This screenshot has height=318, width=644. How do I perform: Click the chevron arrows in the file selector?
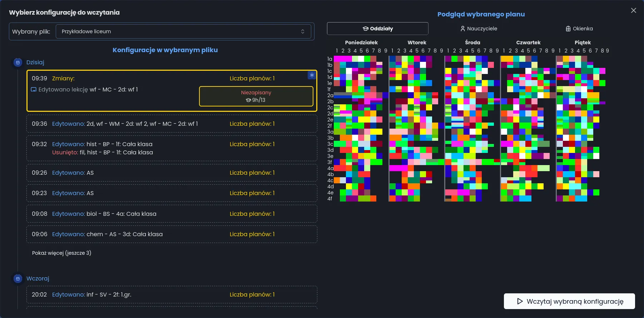click(303, 31)
